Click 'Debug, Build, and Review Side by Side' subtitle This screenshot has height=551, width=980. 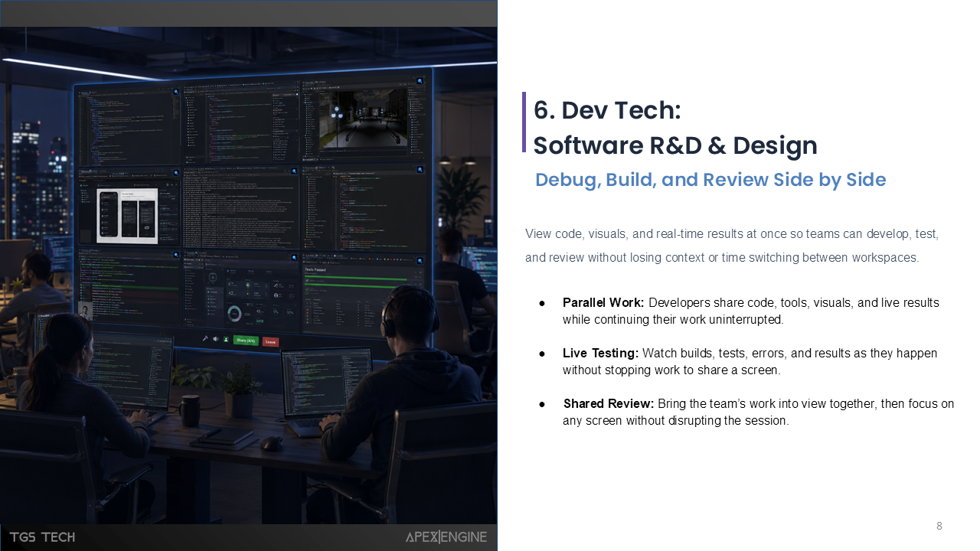pos(710,180)
